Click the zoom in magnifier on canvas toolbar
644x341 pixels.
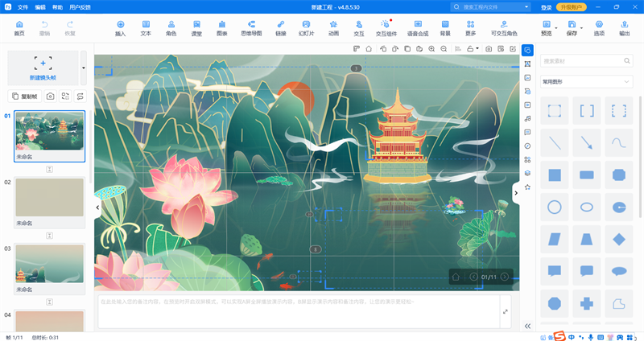coord(431,49)
